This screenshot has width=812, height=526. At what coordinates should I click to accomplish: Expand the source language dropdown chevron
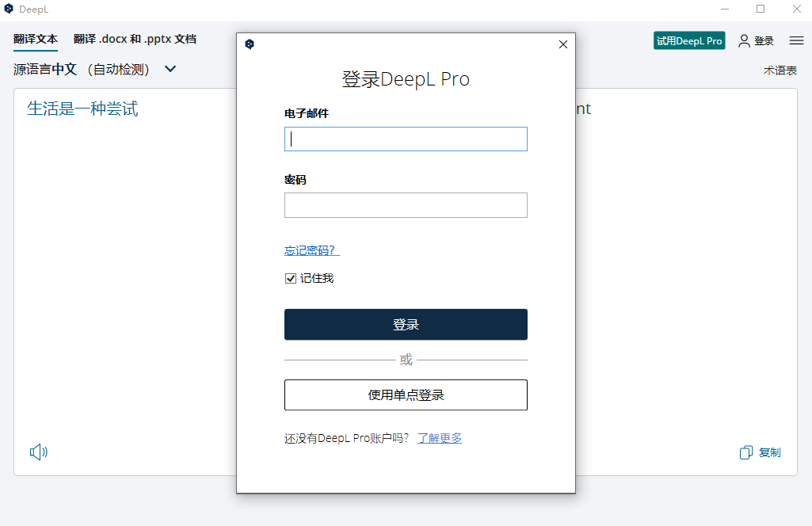(170, 69)
